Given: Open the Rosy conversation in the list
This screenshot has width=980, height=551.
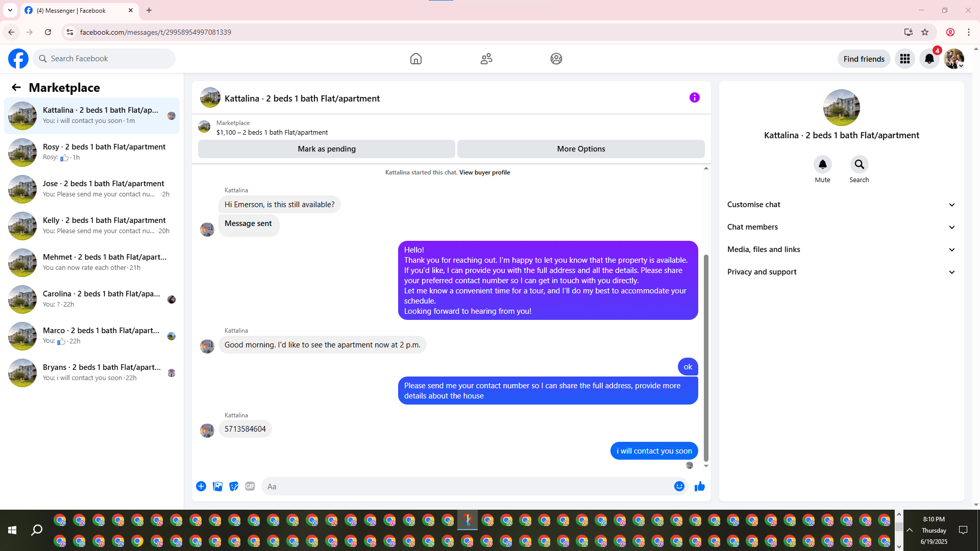Looking at the screenshot, I should click(x=92, y=153).
